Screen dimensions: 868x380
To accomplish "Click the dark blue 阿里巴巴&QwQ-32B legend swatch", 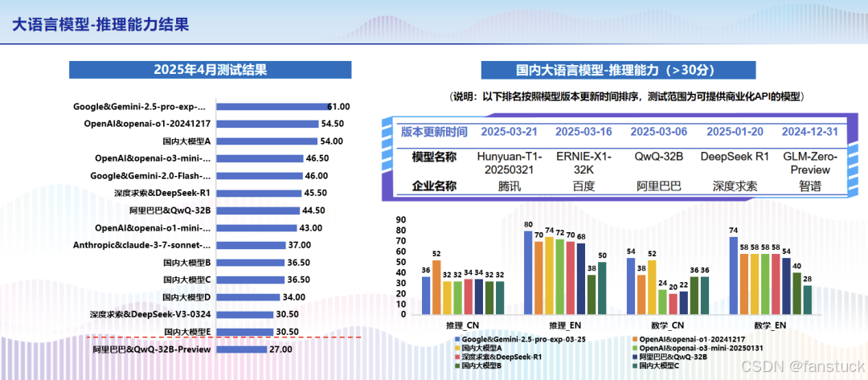I will tap(633, 358).
